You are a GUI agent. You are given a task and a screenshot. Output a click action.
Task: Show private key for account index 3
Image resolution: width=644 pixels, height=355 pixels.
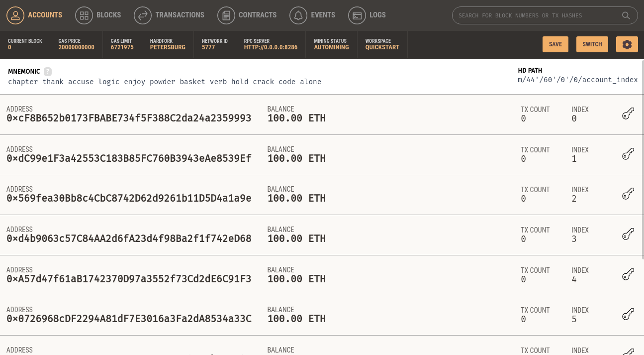pos(628,234)
